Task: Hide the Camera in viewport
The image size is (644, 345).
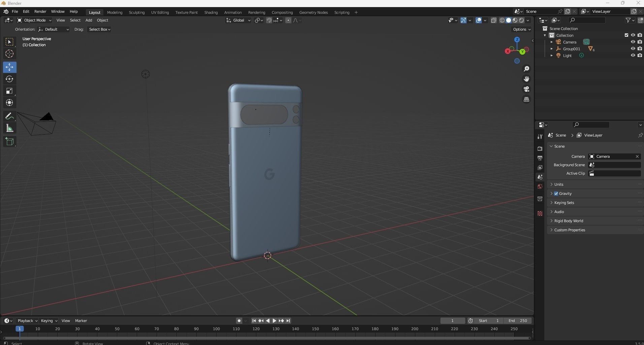Action: tap(633, 42)
